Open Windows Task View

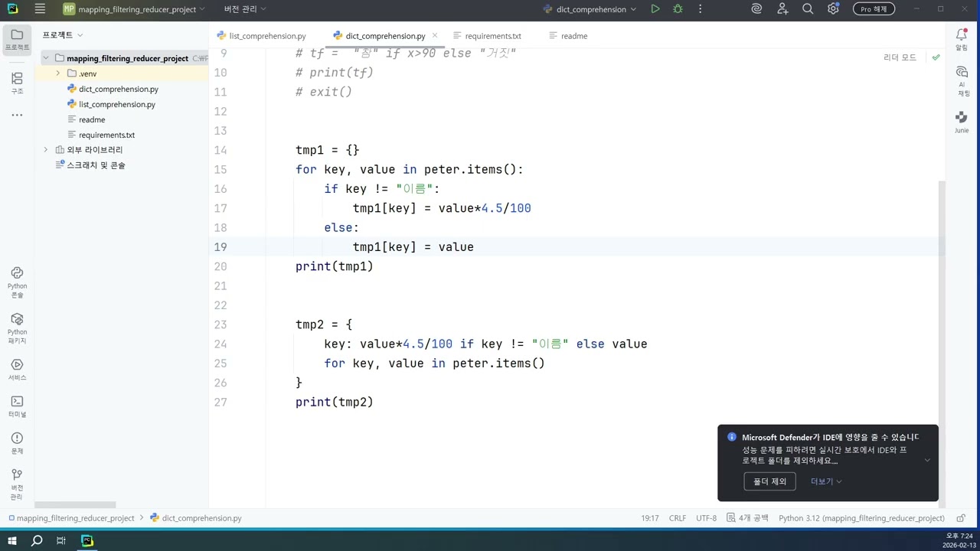[x=61, y=540]
